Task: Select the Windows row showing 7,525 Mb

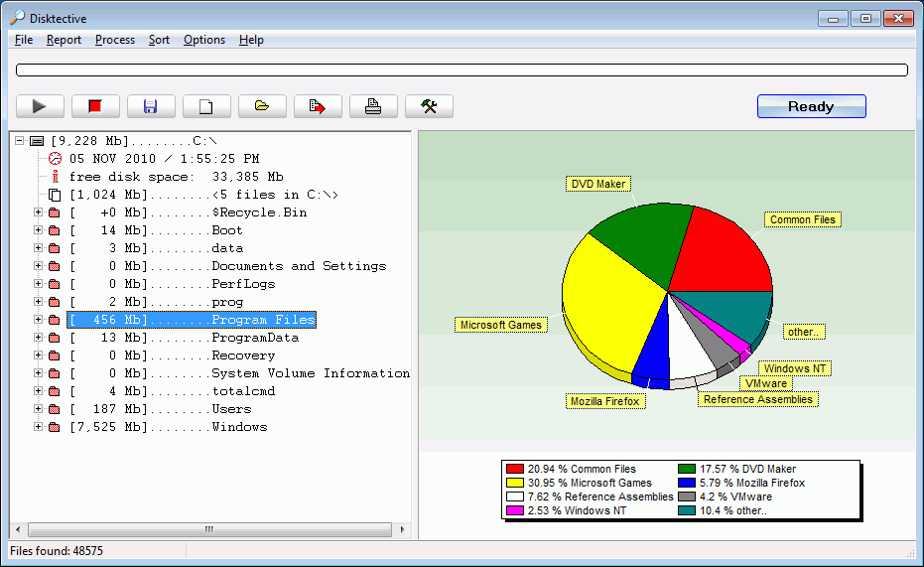Action: pos(169,427)
